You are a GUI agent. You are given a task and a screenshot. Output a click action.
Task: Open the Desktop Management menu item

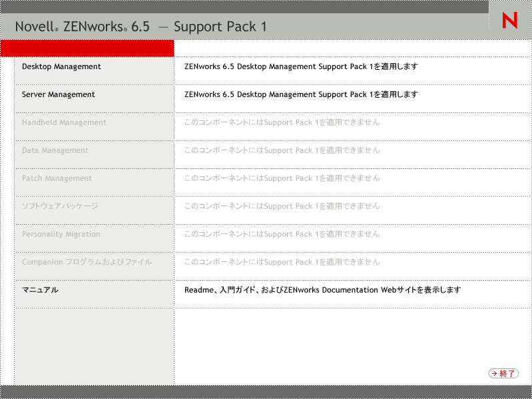tap(61, 66)
